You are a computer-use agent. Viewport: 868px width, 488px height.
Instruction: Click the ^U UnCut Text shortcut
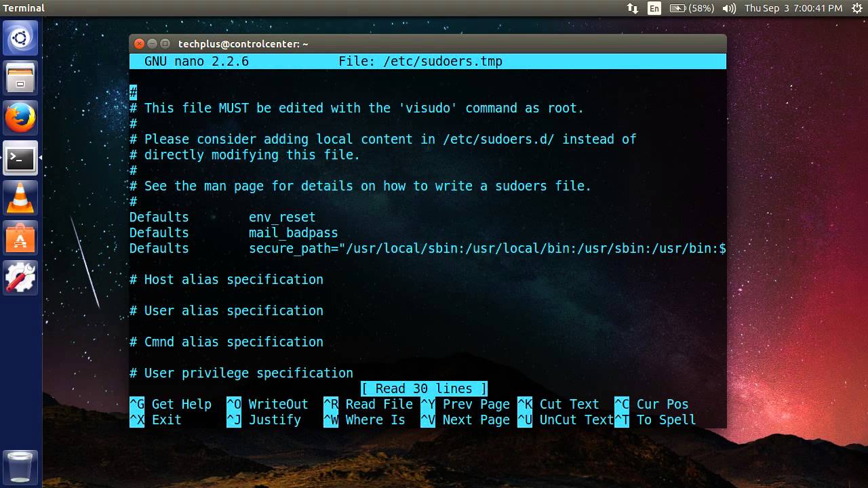[x=566, y=420]
